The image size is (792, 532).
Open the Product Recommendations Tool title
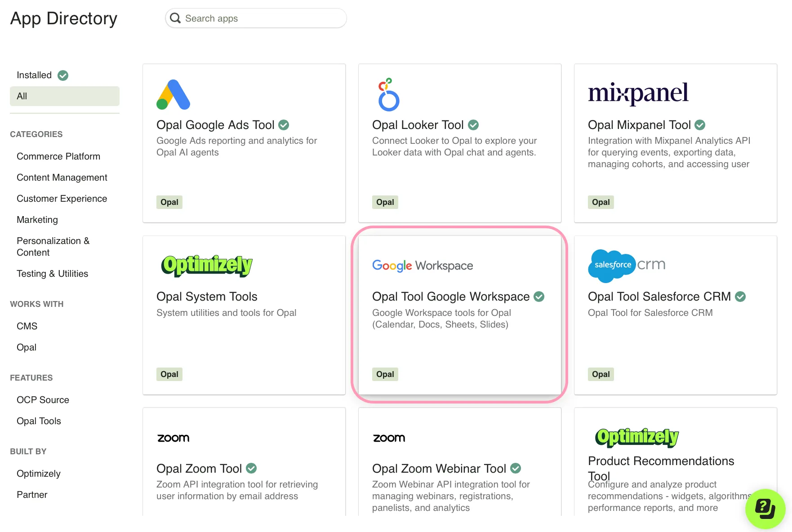tap(661, 468)
